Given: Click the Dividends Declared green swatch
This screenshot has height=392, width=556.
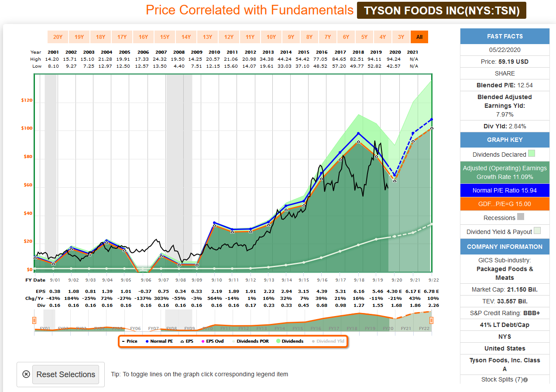Looking at the screenshot, I should (x=531, y=153).
